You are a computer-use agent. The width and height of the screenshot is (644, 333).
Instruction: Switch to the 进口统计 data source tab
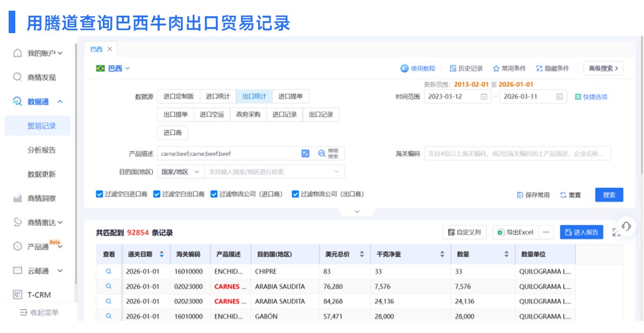220,96
